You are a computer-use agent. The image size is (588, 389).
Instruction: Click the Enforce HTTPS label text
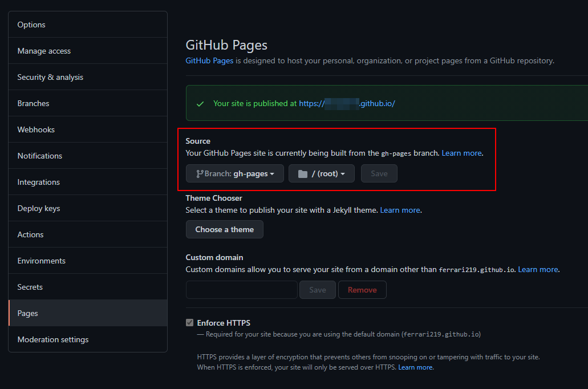pos(224,323)
